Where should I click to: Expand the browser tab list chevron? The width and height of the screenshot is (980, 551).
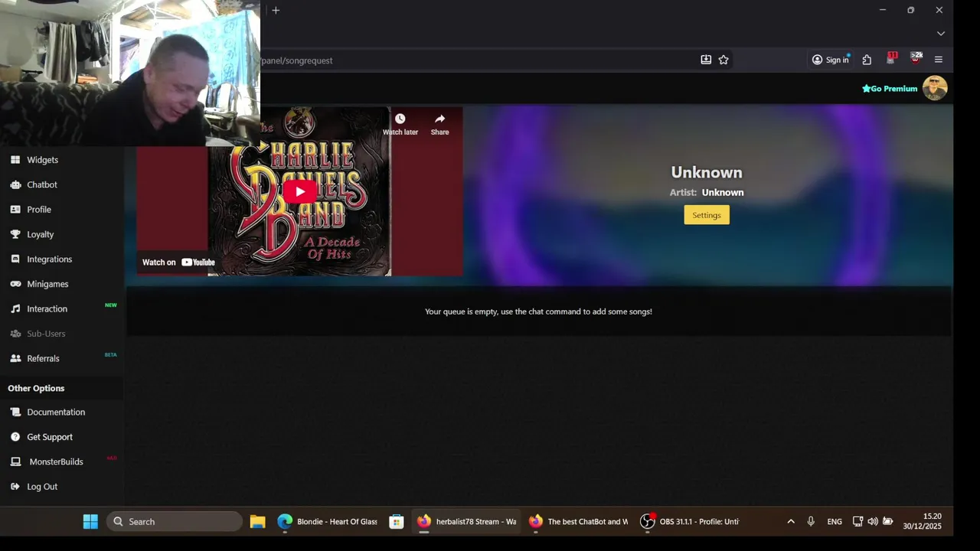click(941, 34)
